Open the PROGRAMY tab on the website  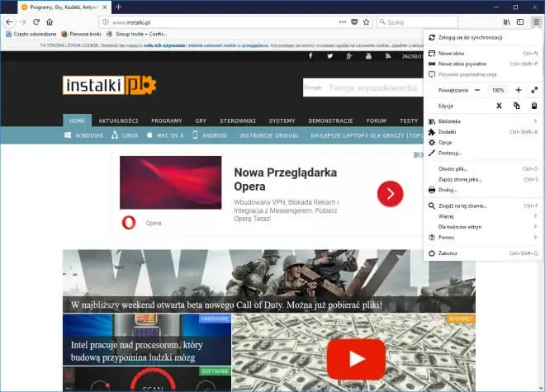(x=166, y=120)
